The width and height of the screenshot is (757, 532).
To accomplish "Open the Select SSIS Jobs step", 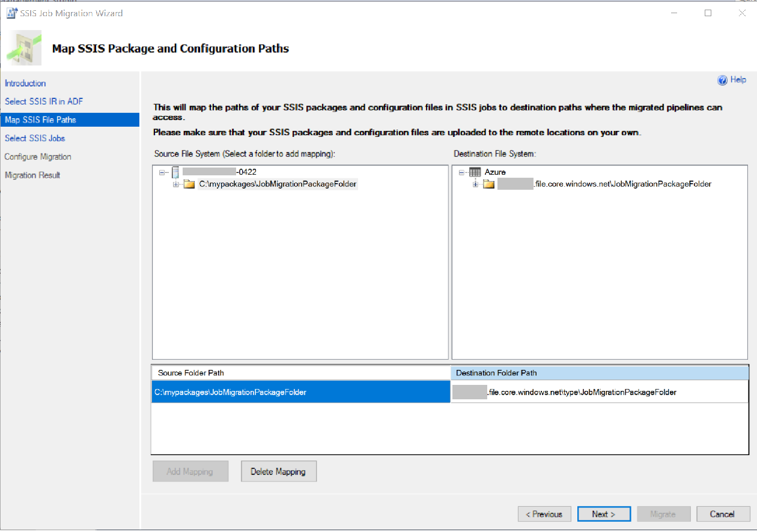I will coord(35,138).
